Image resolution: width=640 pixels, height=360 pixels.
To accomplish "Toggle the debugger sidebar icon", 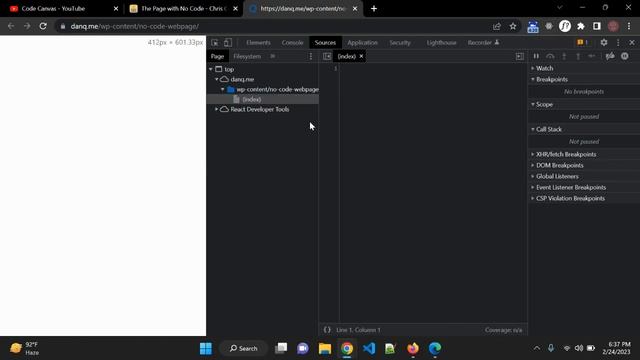I will point(520,56).
